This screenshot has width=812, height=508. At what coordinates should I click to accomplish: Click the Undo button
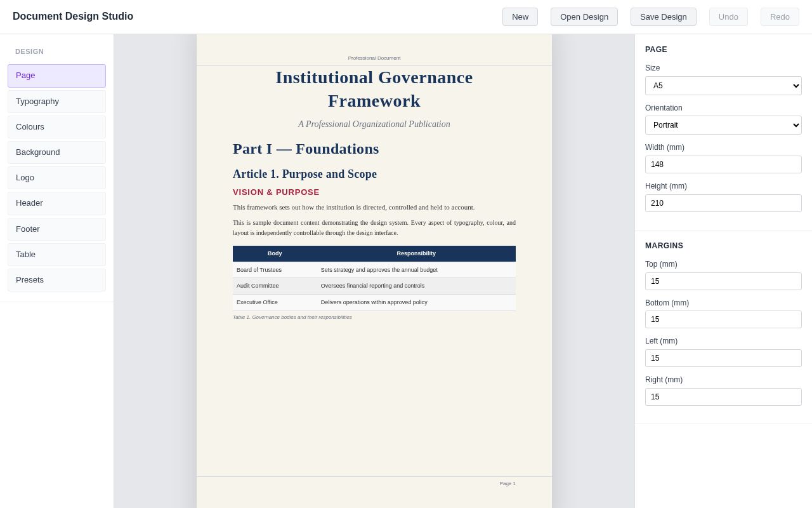tap(728, 17)
